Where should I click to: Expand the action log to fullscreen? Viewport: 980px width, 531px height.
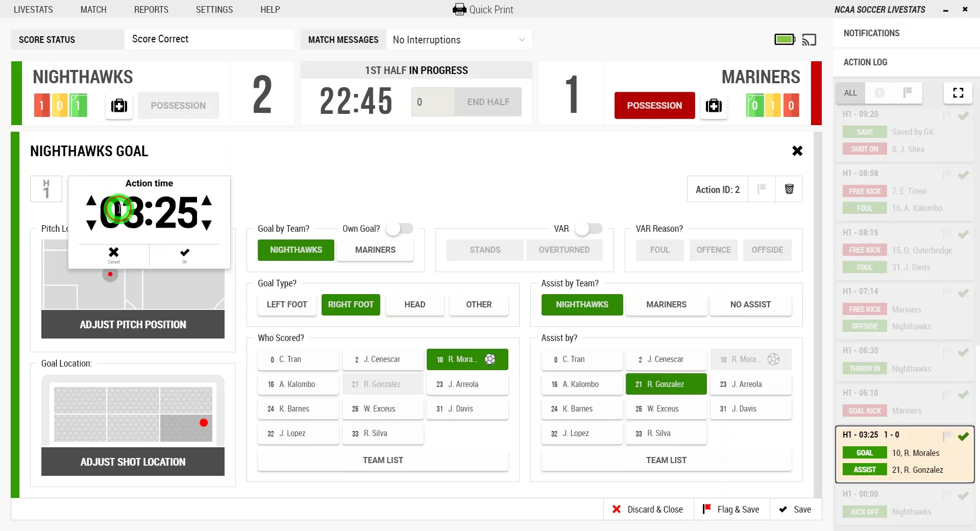pyautogui.click(x=958, y=93)
